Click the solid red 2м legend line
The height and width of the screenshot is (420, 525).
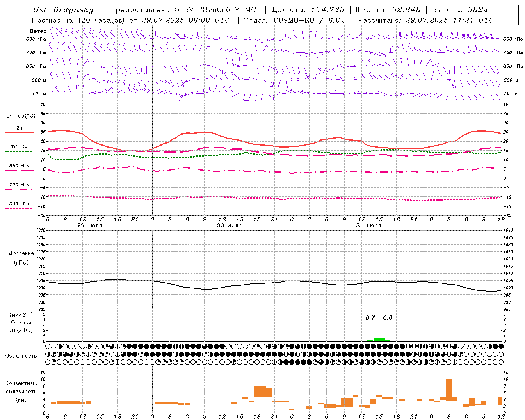[x=19, y=133]
